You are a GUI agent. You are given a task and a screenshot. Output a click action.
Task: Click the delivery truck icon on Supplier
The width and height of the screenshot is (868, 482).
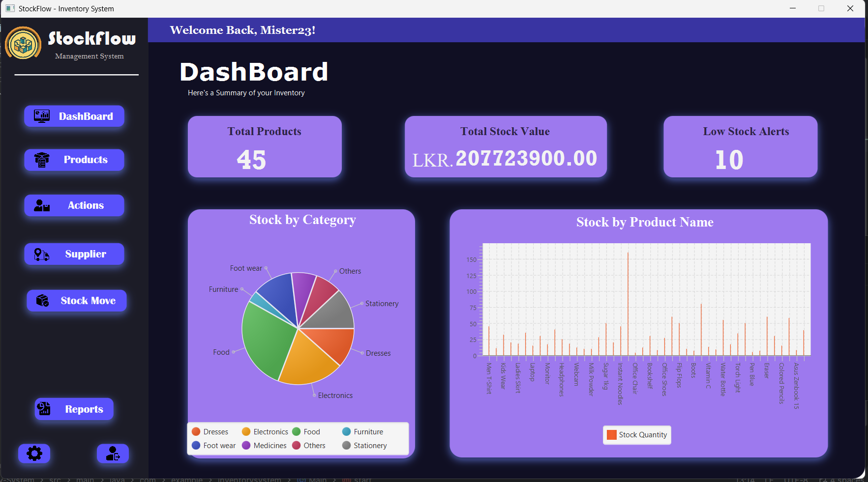[x=42, y=254]
